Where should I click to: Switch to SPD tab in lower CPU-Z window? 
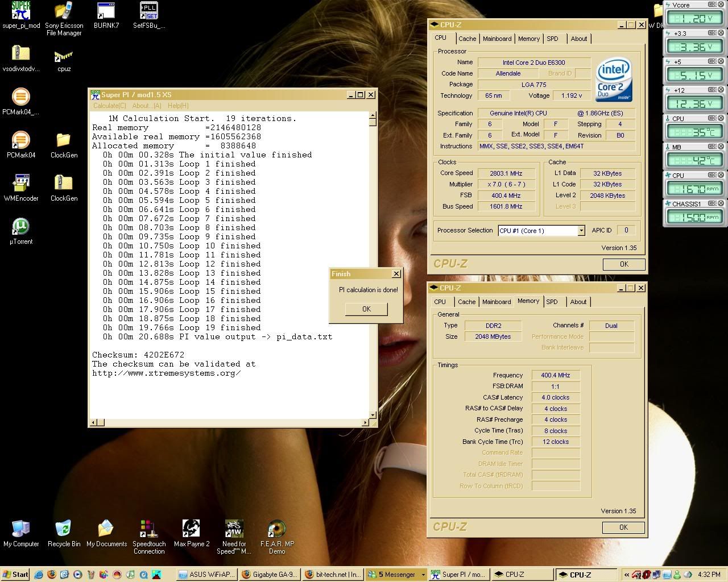pyautogui.click(x=552, y=302)
